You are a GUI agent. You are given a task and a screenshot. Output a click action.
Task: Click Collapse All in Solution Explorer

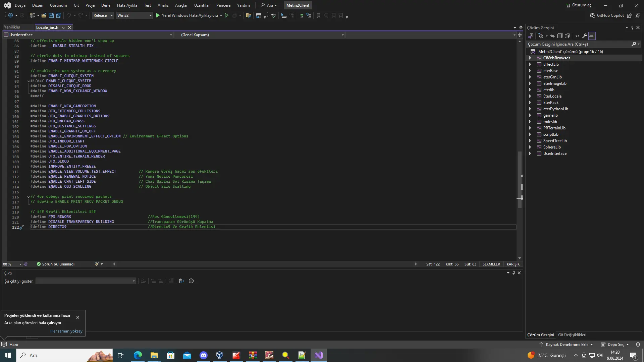tap(560, 36)
